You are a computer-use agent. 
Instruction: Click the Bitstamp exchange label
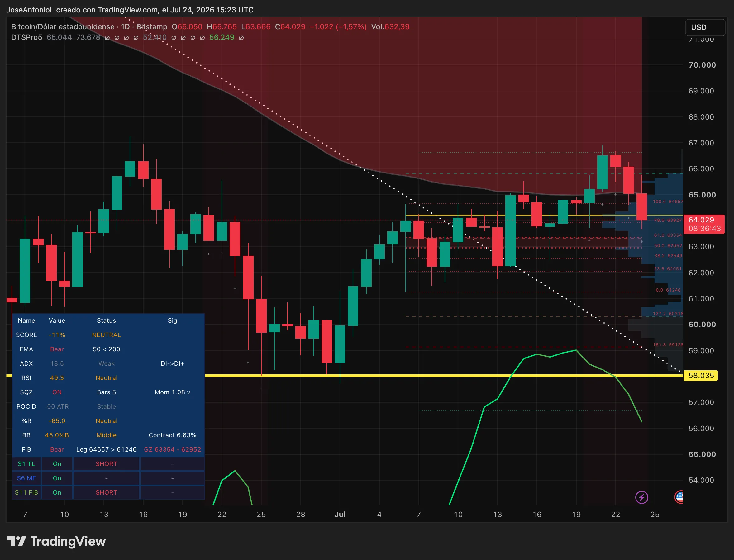point(152,27)
